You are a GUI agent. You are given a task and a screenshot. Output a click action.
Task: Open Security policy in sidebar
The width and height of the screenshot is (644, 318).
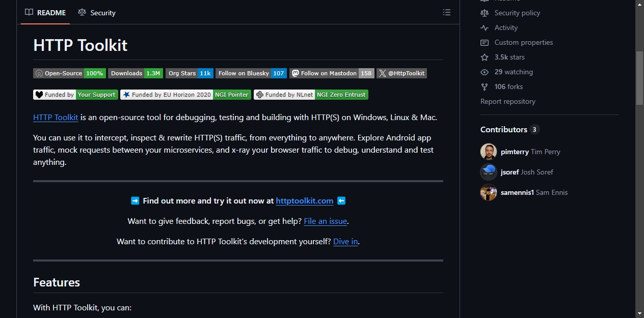(x=517, y=13)
